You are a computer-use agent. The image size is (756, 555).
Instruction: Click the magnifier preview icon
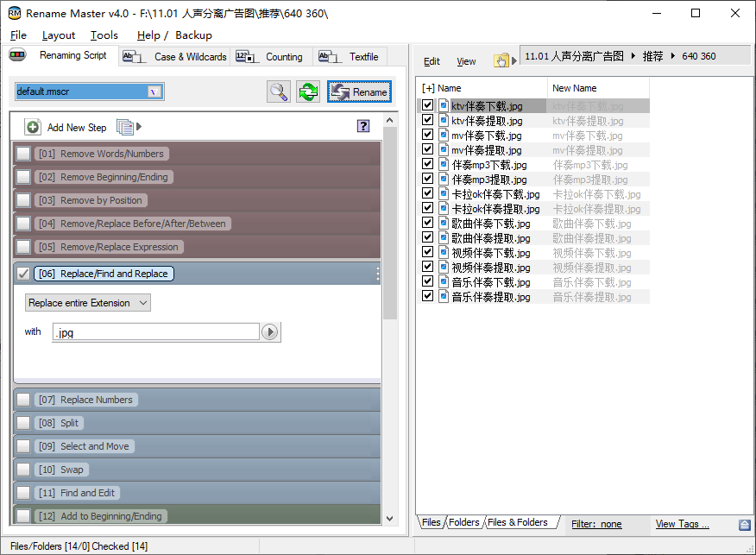pos(279,91)
